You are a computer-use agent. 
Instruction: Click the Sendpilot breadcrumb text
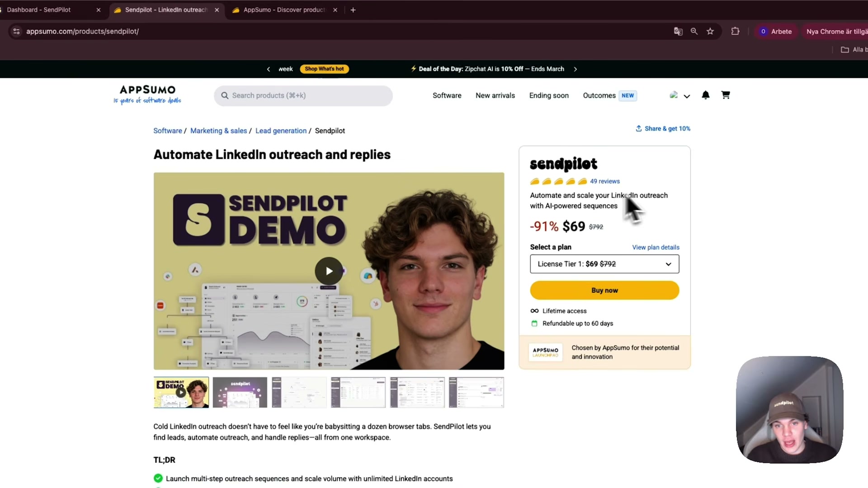pyautogui.click(x=330, y=131)
